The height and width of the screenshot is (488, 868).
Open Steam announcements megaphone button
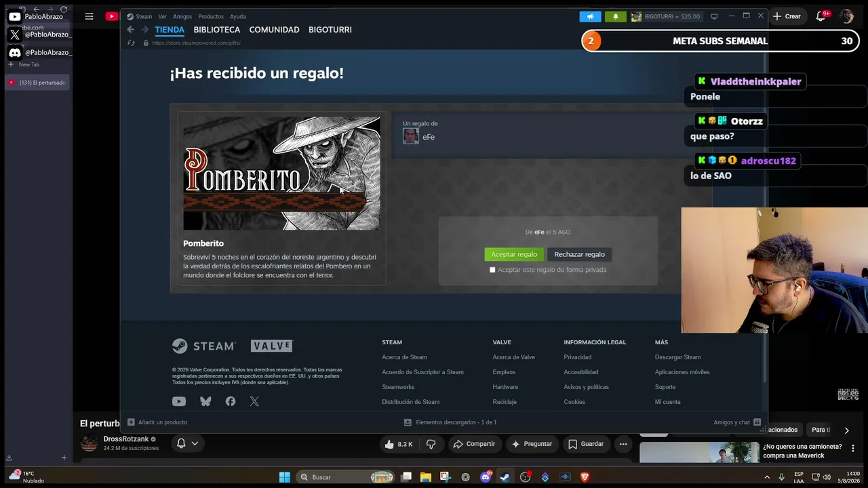[590, 16]
